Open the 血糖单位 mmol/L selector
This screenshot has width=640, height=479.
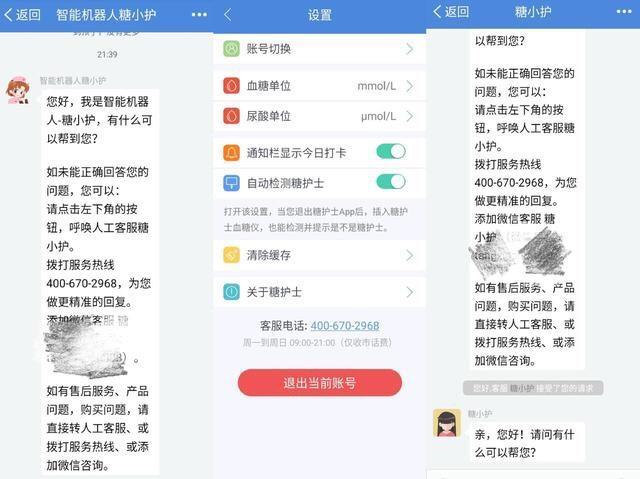click(x=319, y=86)
